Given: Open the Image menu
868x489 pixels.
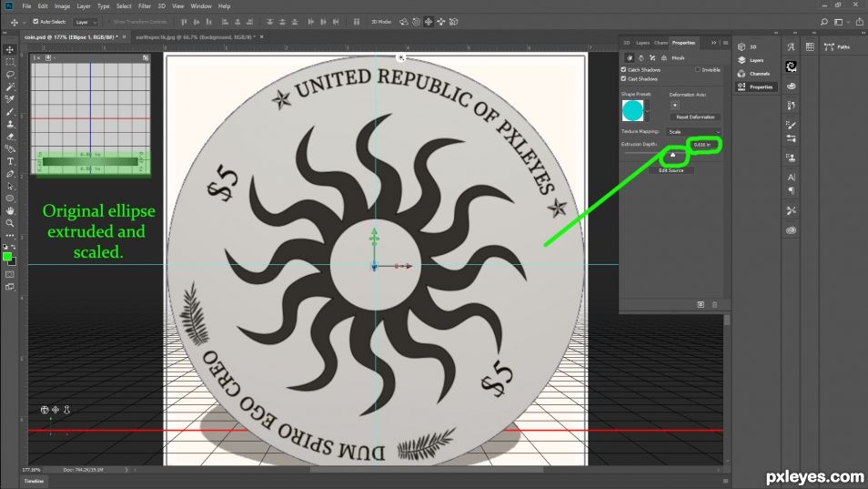Looking at the screenshot, I should pos(62,6).
